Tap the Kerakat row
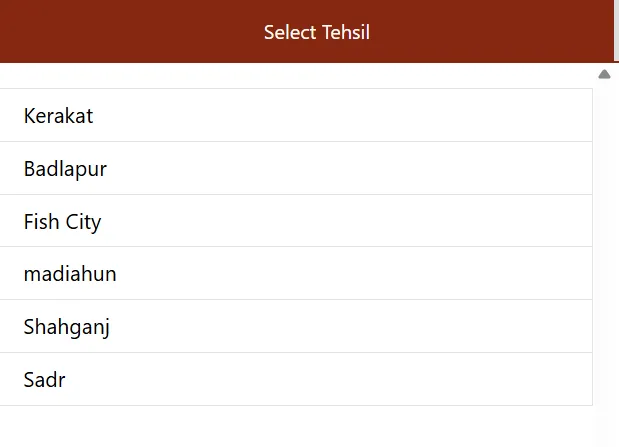Viewport: 619px width, 447px height. (296, 116)
